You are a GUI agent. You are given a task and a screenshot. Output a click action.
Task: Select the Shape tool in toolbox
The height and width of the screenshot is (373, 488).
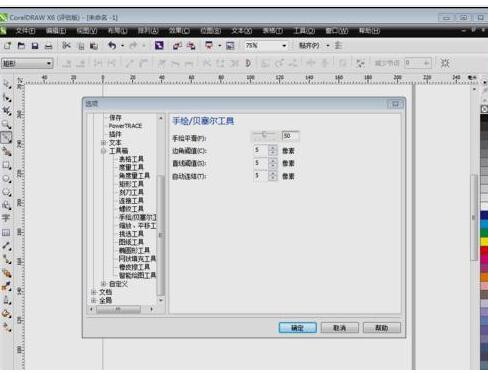[x=7, y=97]
